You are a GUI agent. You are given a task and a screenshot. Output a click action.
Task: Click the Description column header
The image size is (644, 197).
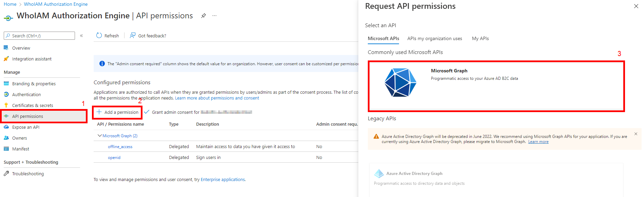(x=208, y=124)
